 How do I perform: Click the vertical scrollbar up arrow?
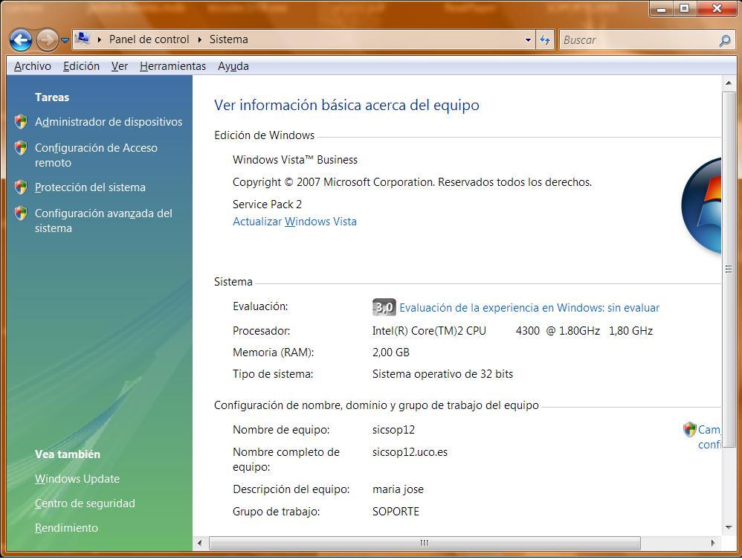point(729,83)
